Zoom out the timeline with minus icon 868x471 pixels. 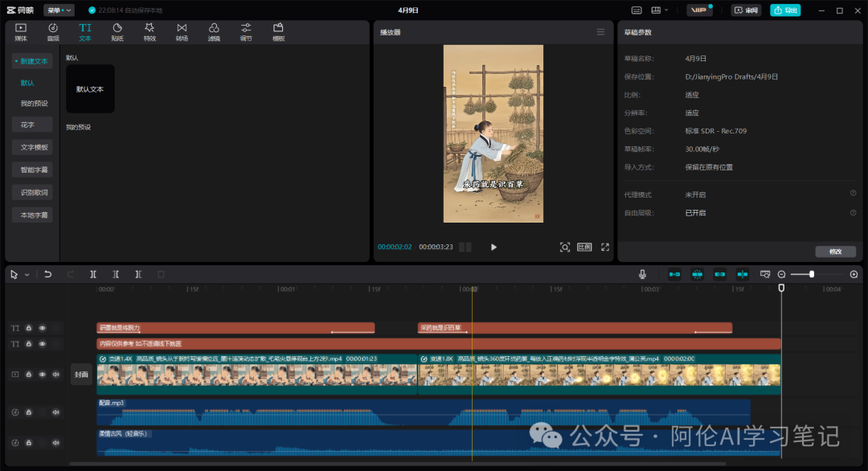tap(782, 274)
